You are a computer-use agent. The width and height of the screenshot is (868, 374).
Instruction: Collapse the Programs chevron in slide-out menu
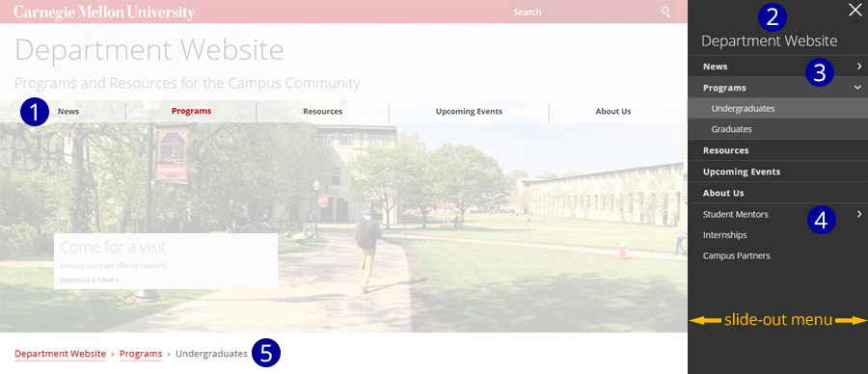(x=857, y=88)
